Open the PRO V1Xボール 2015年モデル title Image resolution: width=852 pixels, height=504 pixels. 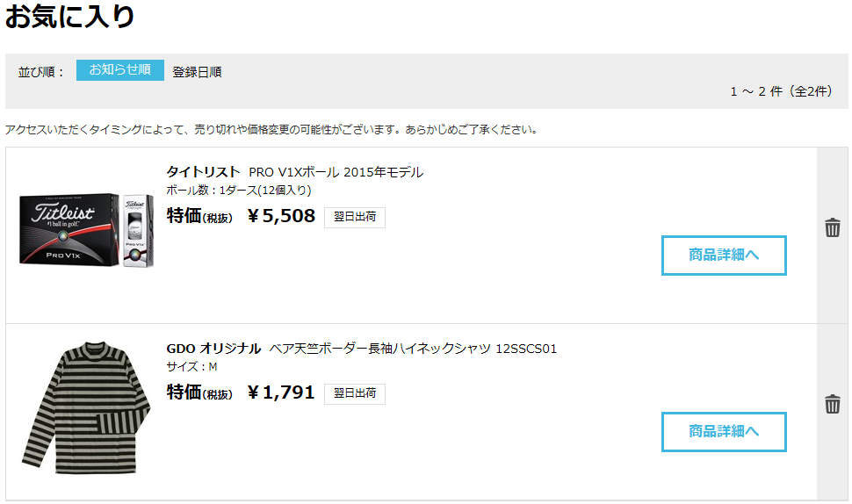(336, 172)
